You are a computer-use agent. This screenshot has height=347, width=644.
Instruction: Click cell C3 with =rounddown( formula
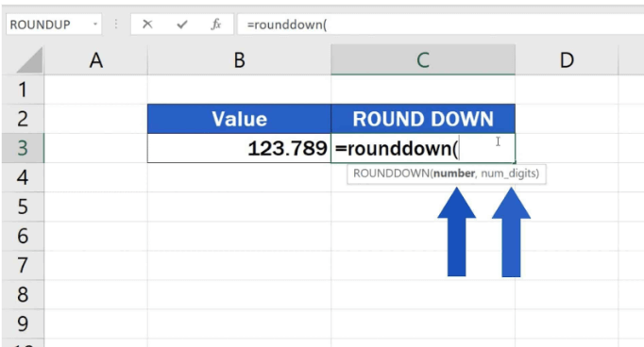click(x=423, y=148)
